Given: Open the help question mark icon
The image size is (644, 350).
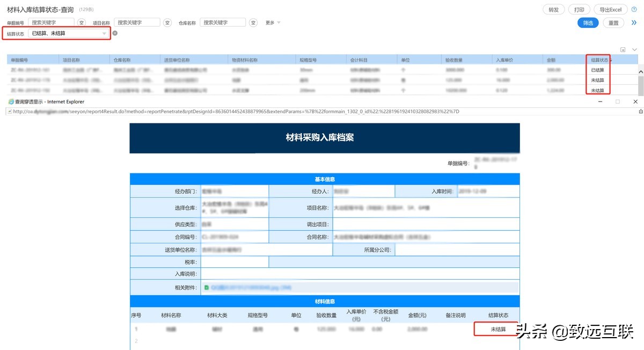Looking at the screenshot, I should click(x=634, y=9).
